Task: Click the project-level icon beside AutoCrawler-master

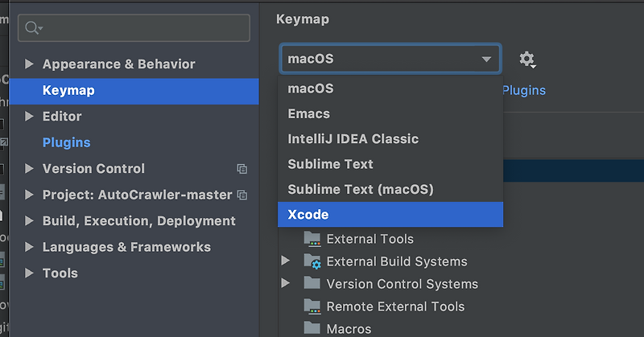Action: [242, 195]
